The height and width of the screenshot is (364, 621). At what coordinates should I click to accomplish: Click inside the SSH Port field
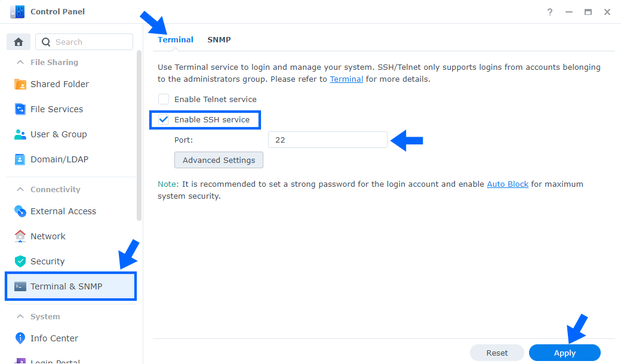(x=327, y=140)
